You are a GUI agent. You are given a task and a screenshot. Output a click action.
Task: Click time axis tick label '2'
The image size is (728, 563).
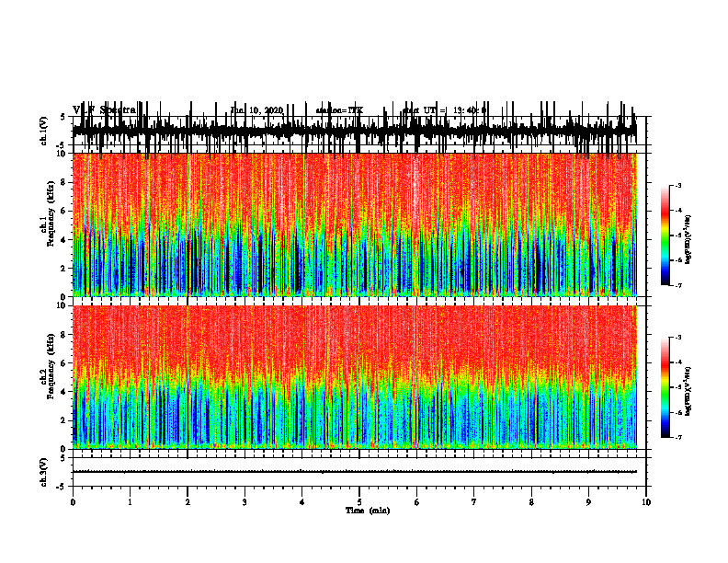point(188,502)
